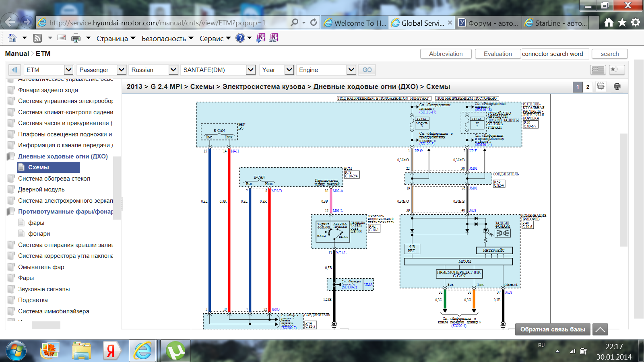Click the browser refresh icon
The width and height of the screenshot is (644, 362).
click(x=314, y=23)
